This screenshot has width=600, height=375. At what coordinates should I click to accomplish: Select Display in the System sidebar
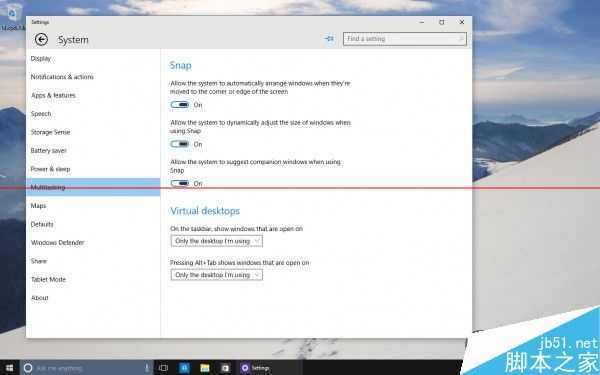click(93, 59)
